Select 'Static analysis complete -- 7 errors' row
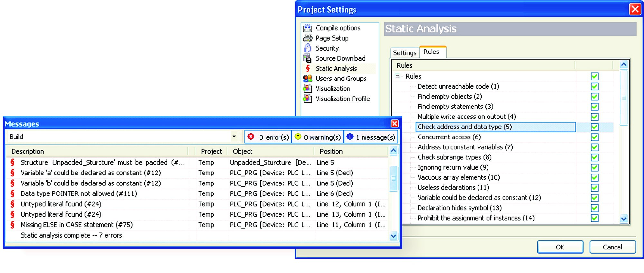The height and width of the screenshot is (273, 644). pos(197,235)
